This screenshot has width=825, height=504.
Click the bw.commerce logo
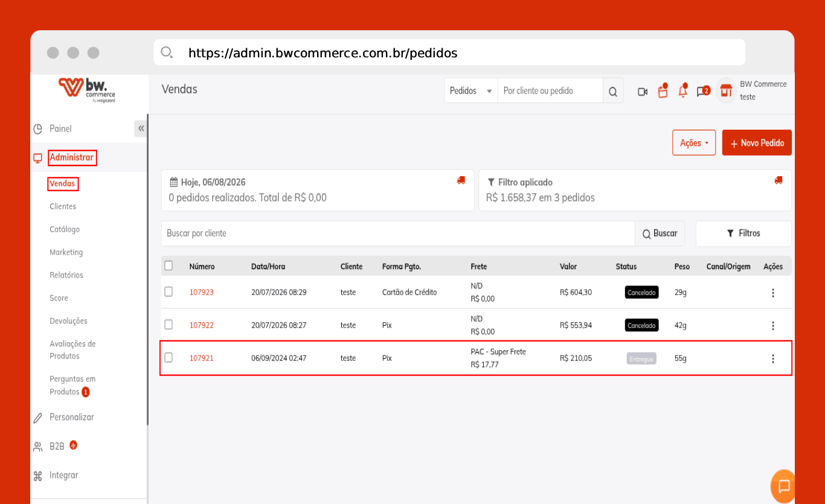click(87, 91)
